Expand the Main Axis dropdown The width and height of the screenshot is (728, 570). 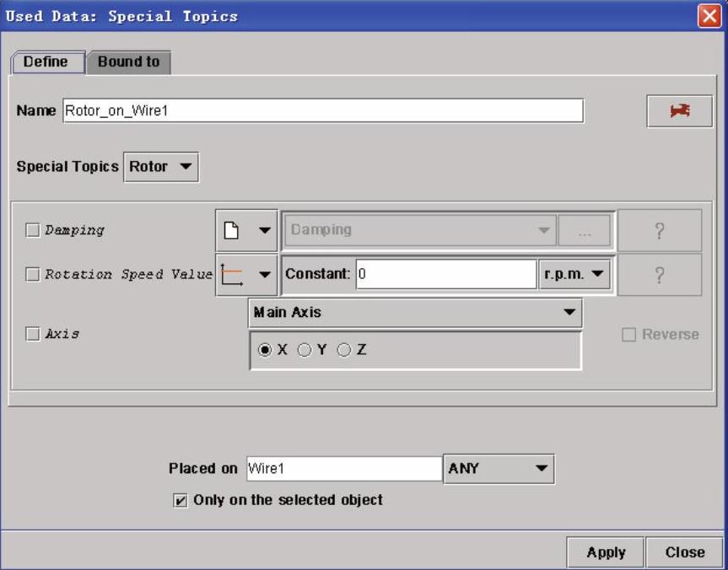(x=415, y=313)
